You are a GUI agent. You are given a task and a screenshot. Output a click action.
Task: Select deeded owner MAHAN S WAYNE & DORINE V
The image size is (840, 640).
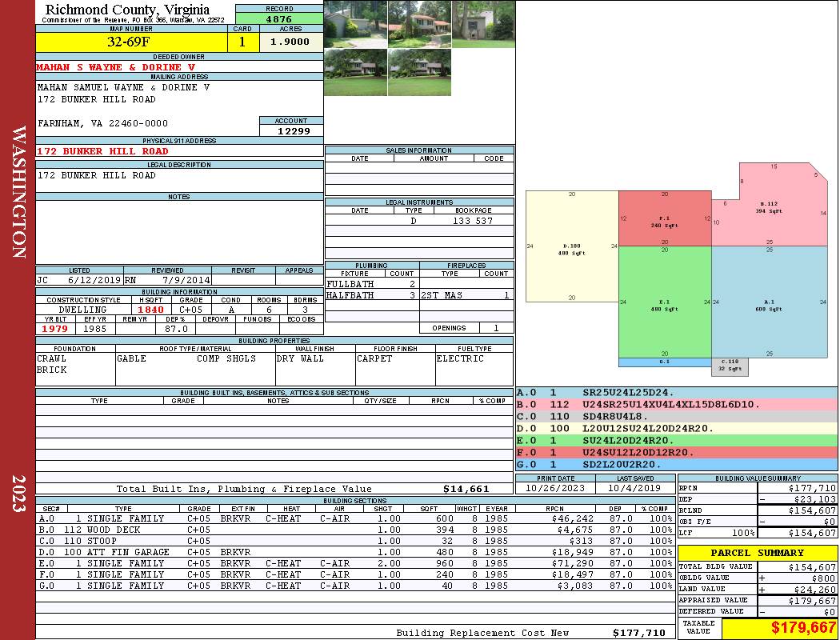116,67
